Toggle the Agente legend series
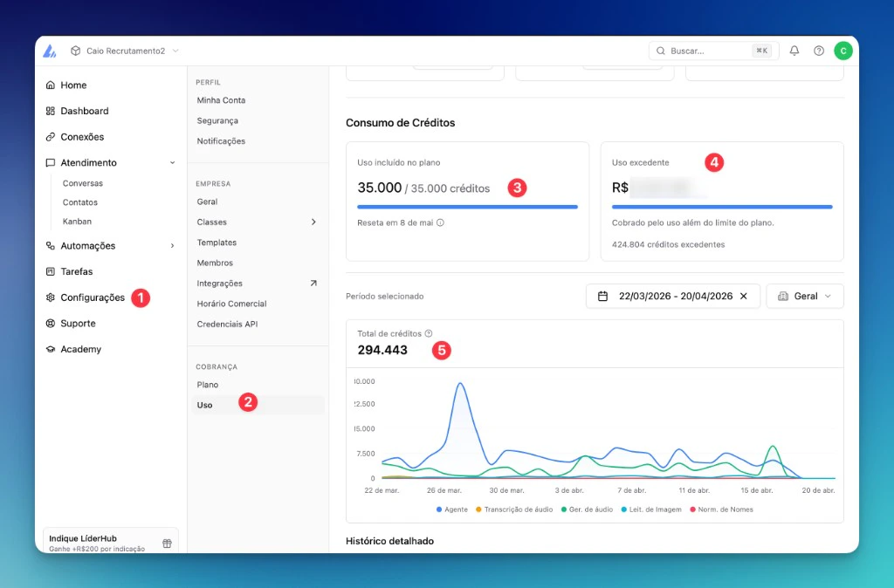Screen dimensions: 894x588 tap(451, 509)
